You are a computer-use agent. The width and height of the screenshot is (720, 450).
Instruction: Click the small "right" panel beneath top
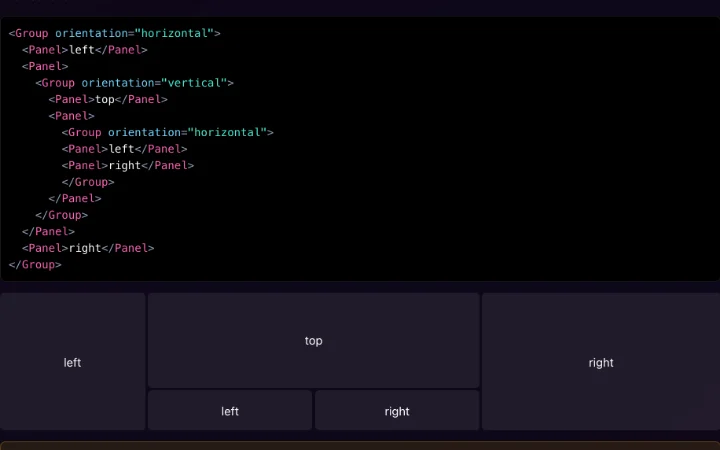[397, 411]
